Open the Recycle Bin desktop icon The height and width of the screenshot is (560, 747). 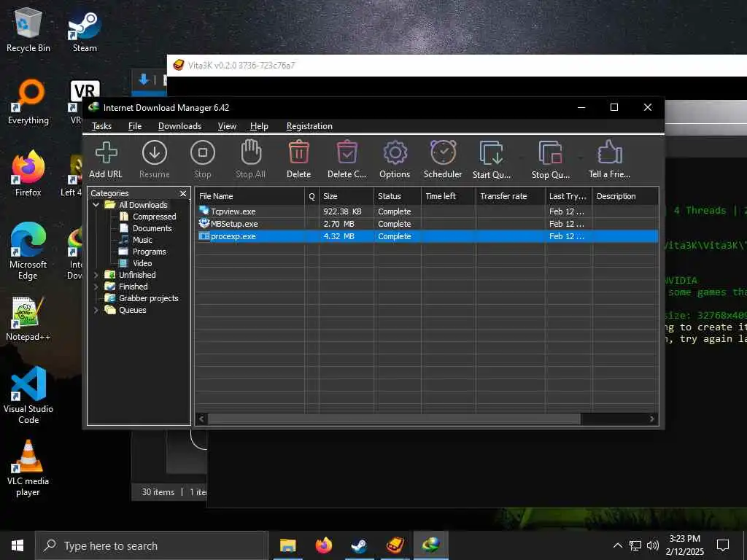point(28,29)
